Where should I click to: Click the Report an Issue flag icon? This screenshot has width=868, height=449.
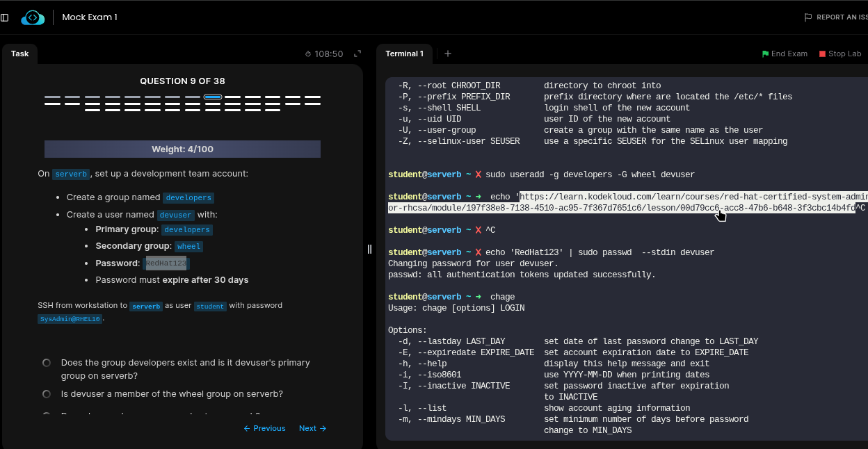click(x=807, y=17)
